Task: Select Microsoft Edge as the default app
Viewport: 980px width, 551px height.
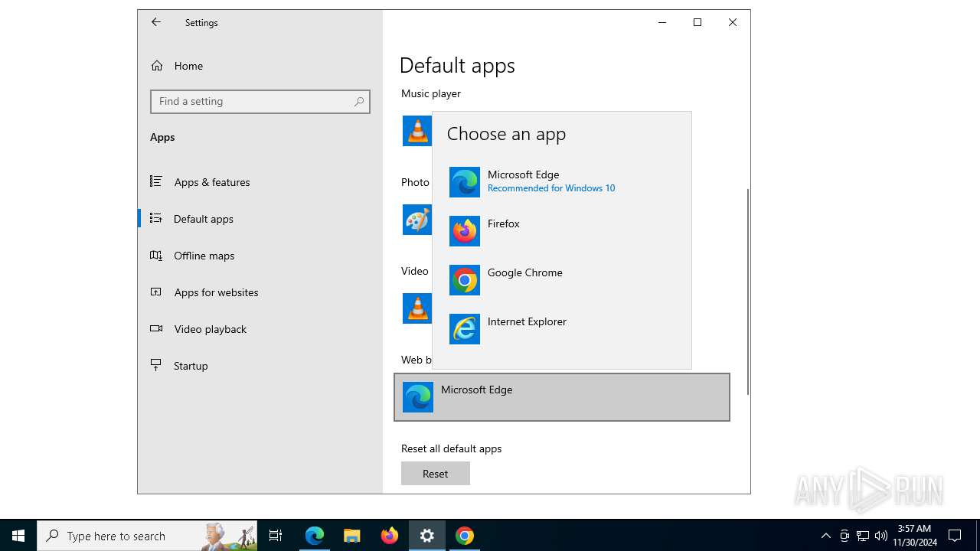Action: [562, 182]
